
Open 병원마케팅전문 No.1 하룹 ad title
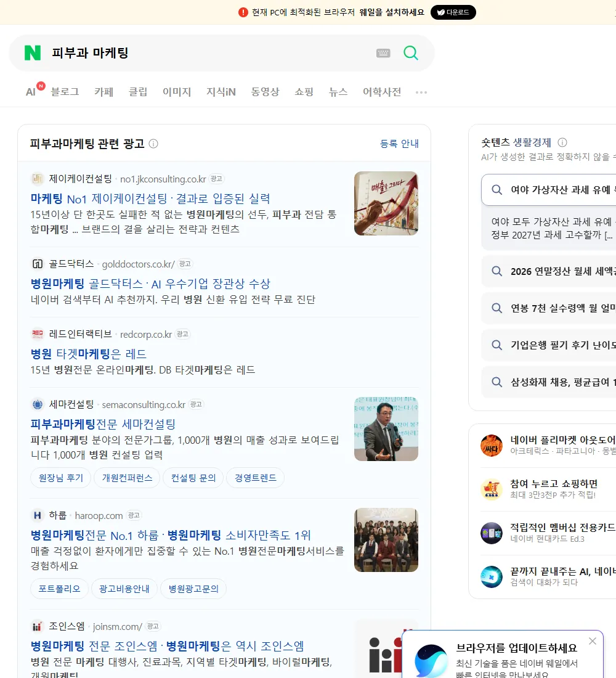click(x=171, y=535)
